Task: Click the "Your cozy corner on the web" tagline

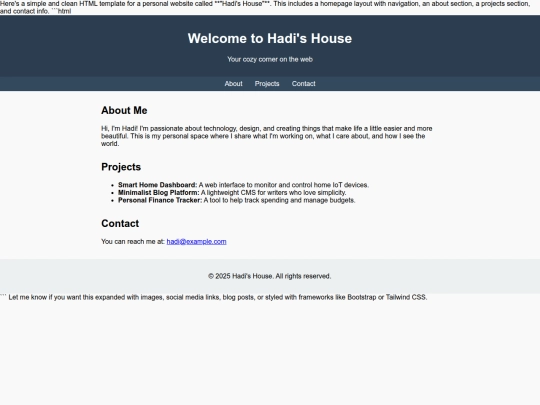Action: [x=270, y=59]
